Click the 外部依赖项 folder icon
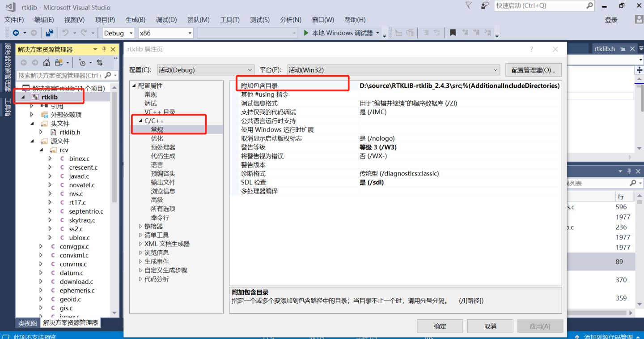 [44, 115]
